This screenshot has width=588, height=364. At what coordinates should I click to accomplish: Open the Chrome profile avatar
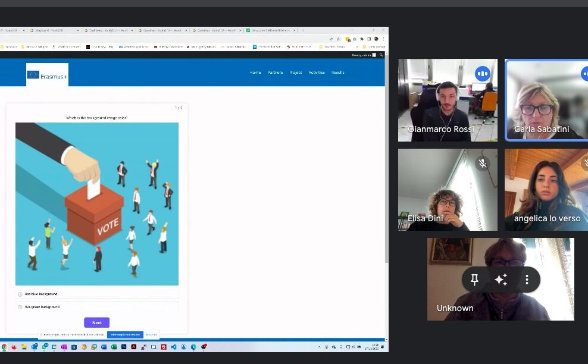point(376,39)
